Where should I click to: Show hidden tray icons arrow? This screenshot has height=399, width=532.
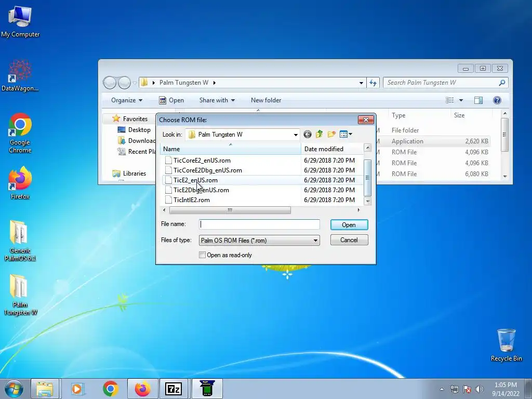[442, 389]
